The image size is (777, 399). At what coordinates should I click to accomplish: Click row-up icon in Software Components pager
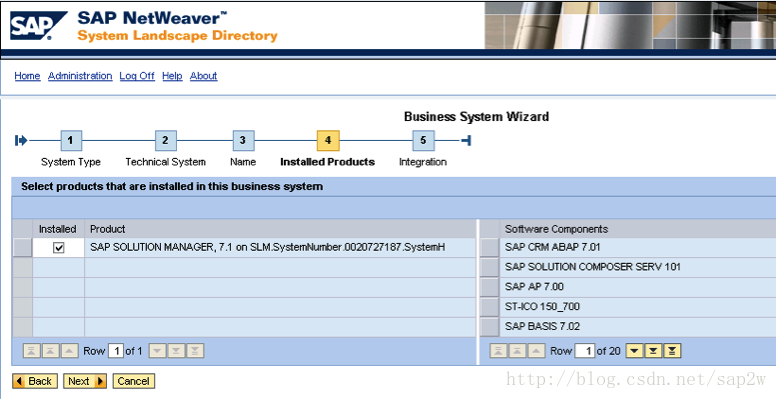(x=536, y=351)
